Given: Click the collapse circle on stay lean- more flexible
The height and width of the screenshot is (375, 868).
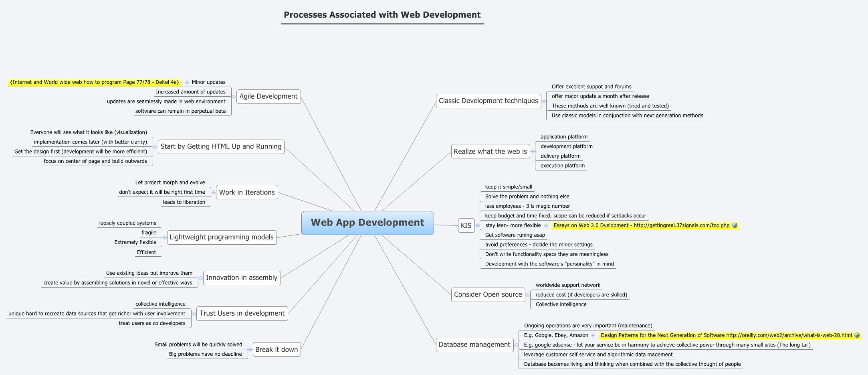Looking at the screenshot, I should click(546, 225).
